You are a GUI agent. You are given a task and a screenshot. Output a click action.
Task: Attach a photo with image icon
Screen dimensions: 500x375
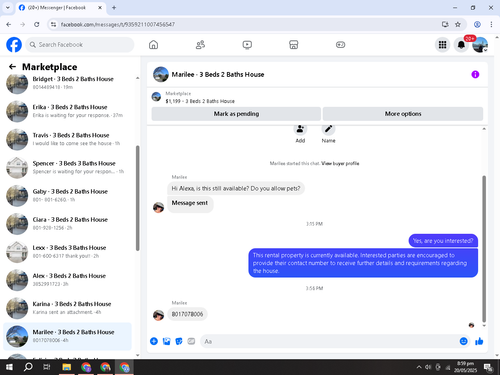(166, 341)
